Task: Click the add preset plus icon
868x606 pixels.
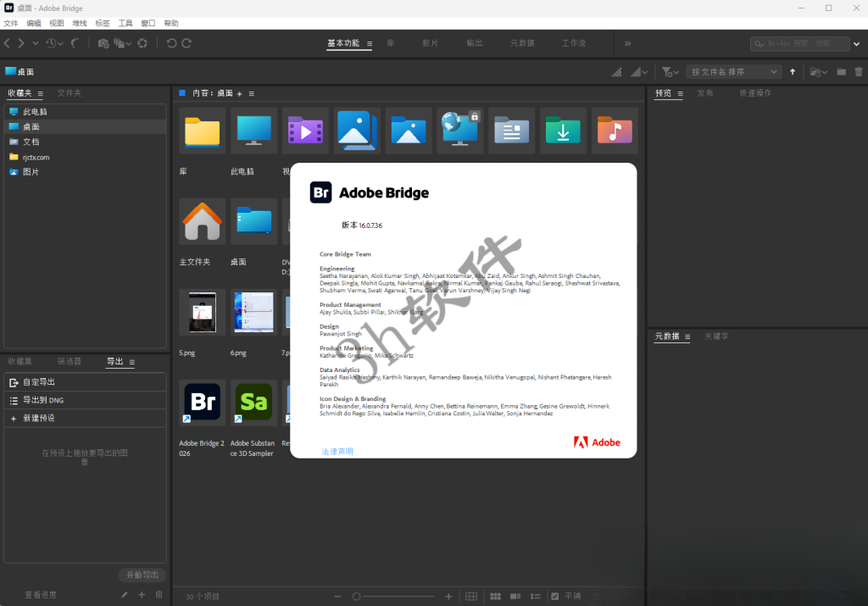Action: pos(142,595)
